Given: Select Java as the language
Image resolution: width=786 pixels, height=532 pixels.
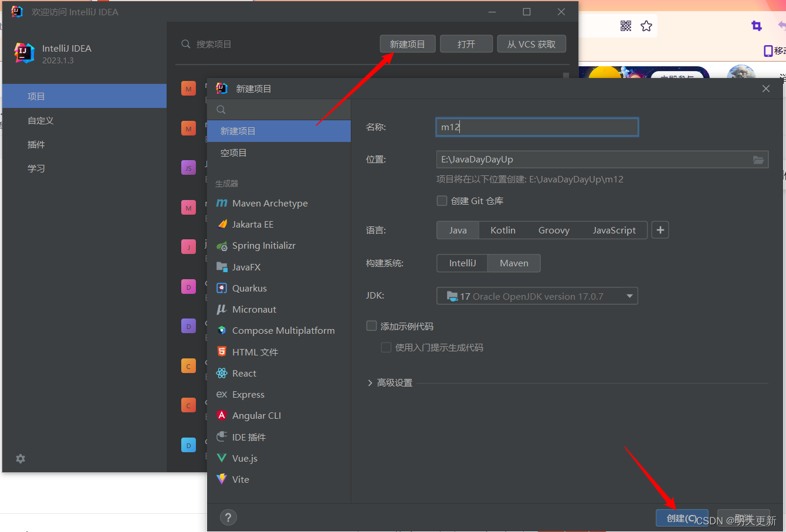Looking at the screenshot, I should point(458,230).
